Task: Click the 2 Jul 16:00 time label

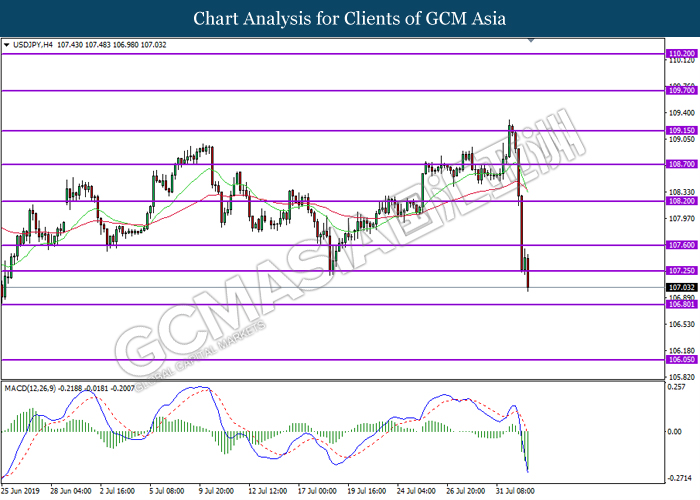Action: click(x=117, y=491)
